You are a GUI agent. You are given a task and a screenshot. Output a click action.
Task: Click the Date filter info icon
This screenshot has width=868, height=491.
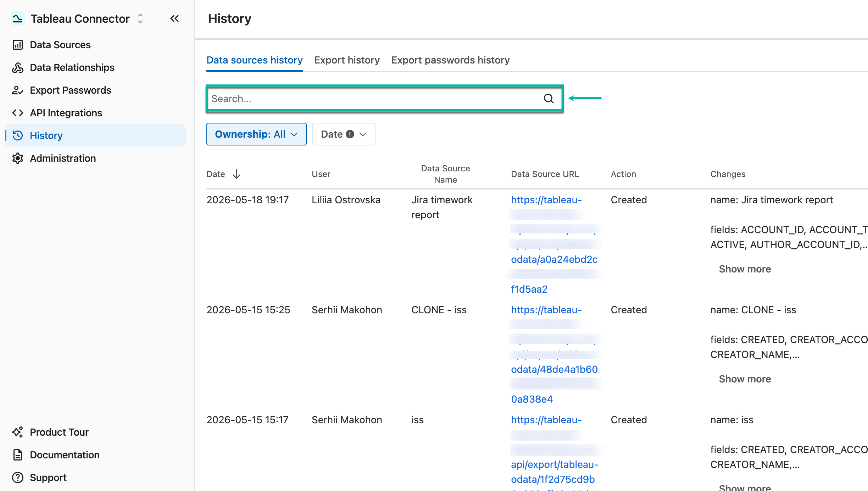coord(350,134)
